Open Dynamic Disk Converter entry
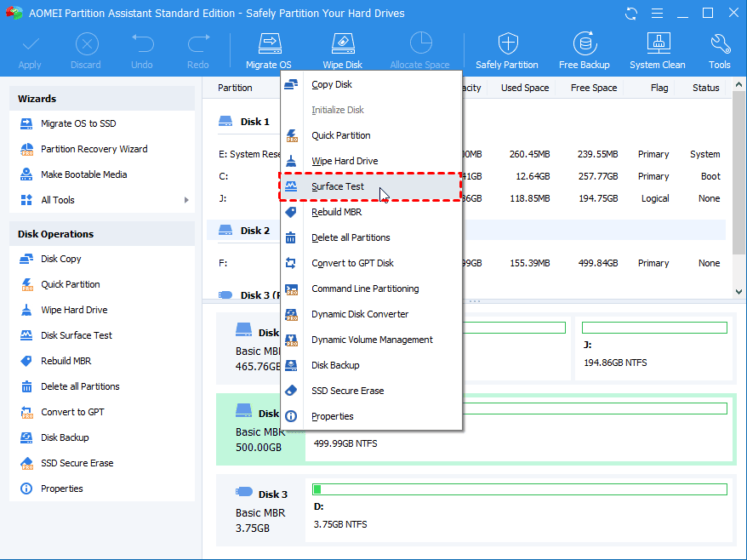 (371, 314)
